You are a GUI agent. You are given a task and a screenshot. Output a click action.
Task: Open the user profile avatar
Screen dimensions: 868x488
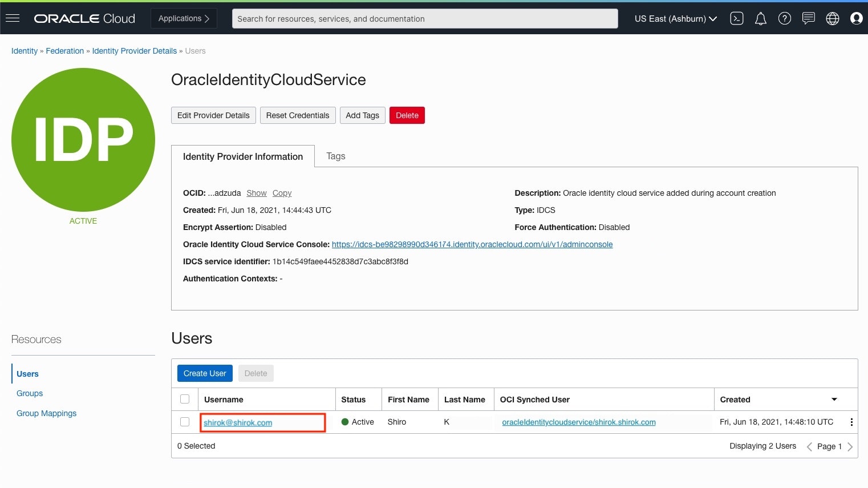click(x=857, y=19)
